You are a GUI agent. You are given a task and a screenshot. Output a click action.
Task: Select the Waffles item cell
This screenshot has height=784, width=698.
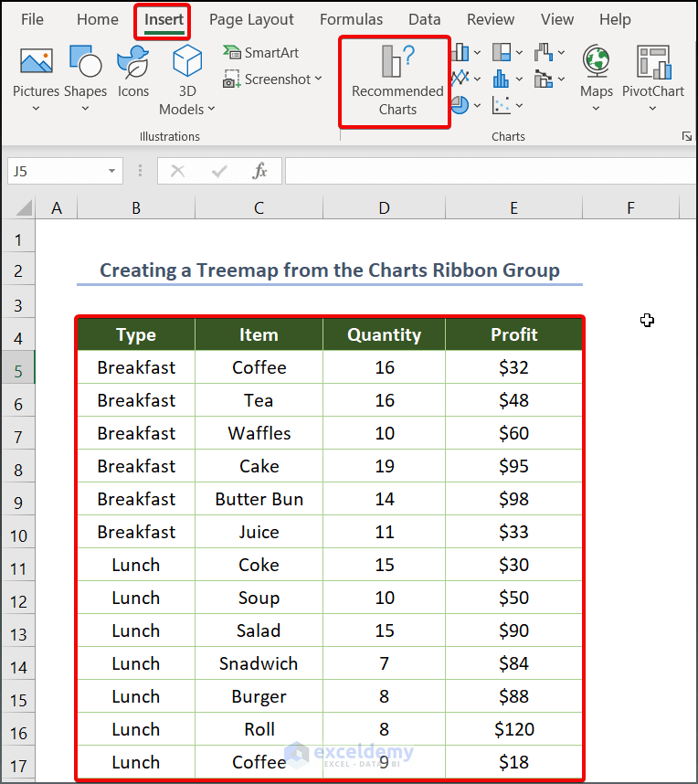(x=259, y=433)
